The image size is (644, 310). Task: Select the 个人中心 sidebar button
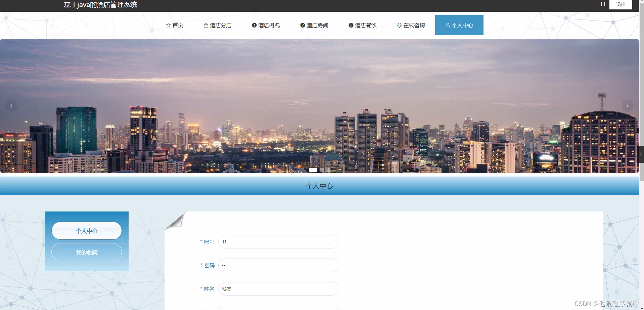86,231
